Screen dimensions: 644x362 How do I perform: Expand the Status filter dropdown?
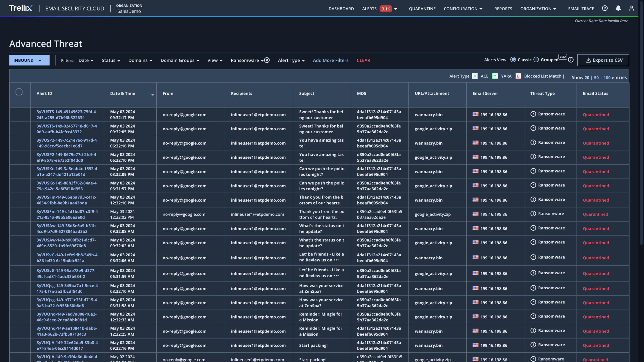coord(111,60)
